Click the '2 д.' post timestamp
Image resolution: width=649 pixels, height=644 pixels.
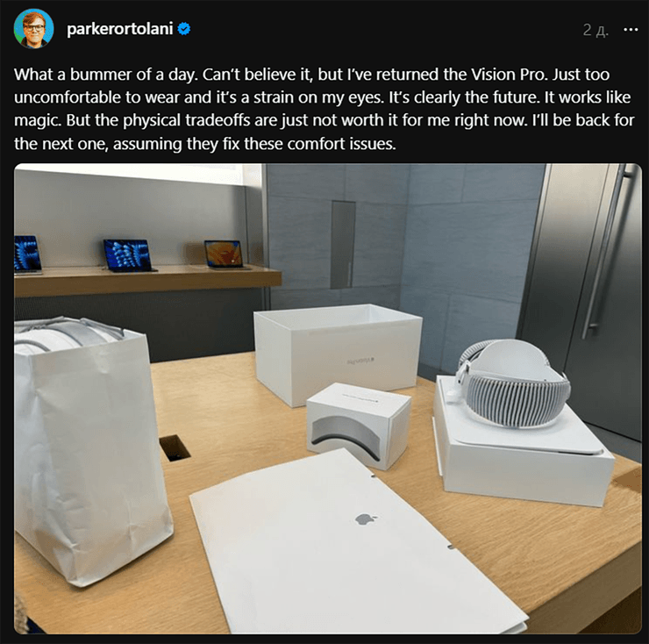596,30
